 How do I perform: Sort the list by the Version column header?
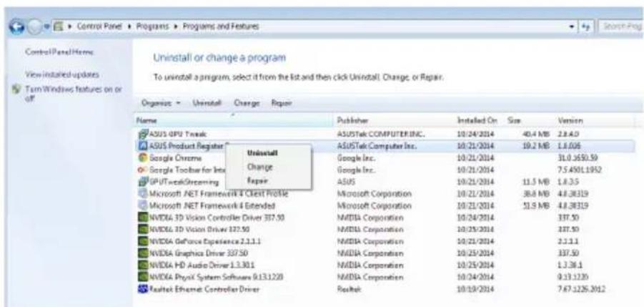click(595, 121)
